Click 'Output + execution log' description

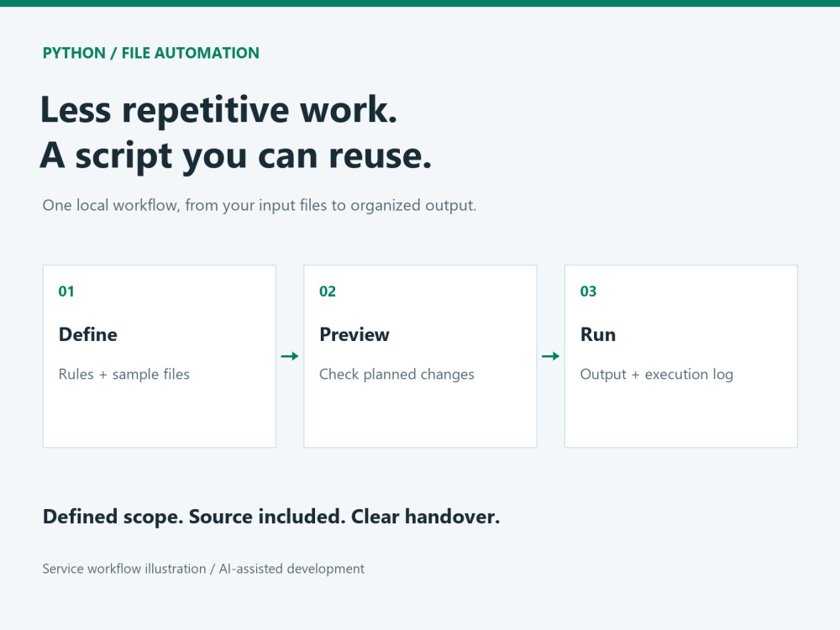pos(657,374)
